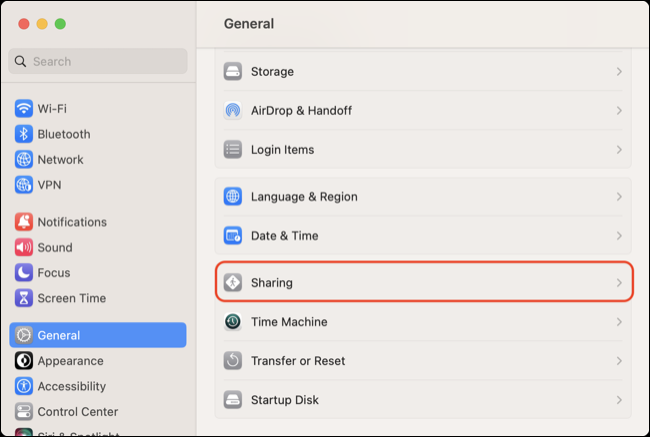Open the Sound settings pane
Screen dimensions: 650x437
click(x=55, y=247)
